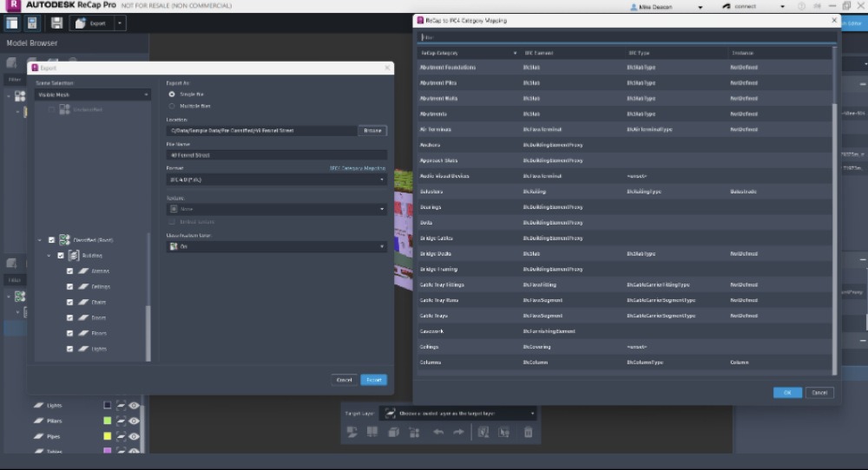Select the Multiple Files radio button

tap(172, 106)
